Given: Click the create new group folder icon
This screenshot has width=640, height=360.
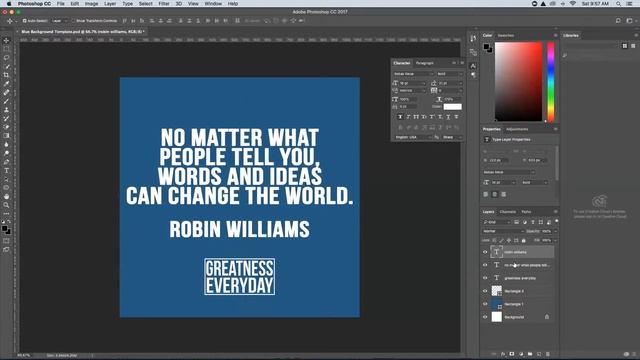Looking at the screenshot, I should pos(530,354).
